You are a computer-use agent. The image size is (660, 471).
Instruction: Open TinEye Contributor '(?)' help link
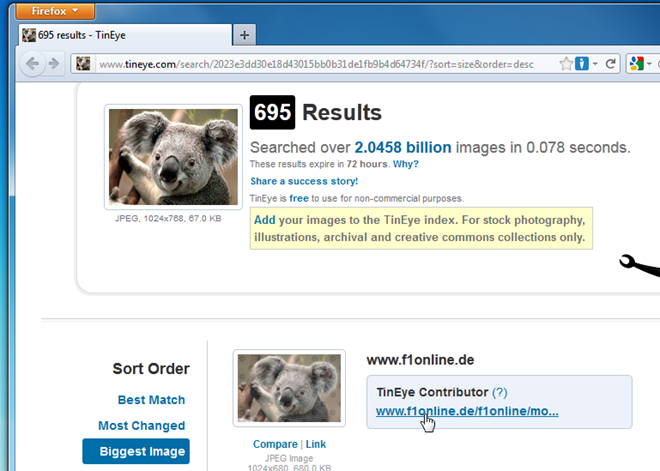(x=500, y=392)
